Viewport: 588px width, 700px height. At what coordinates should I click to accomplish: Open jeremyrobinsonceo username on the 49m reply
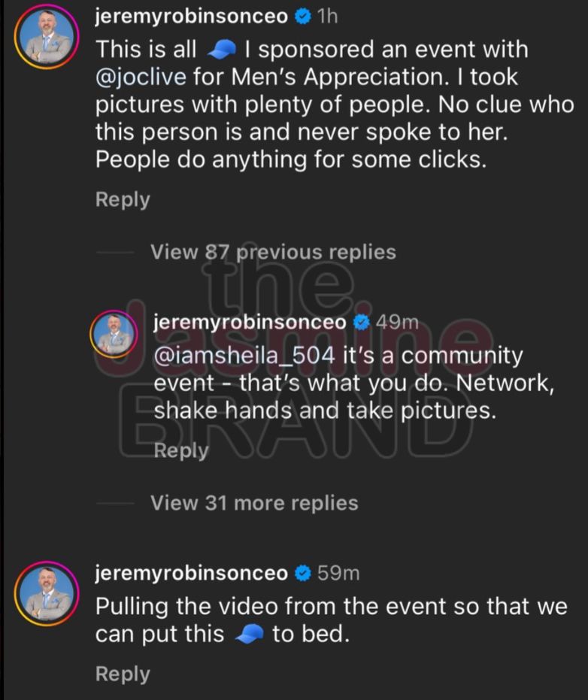[251, 323]
